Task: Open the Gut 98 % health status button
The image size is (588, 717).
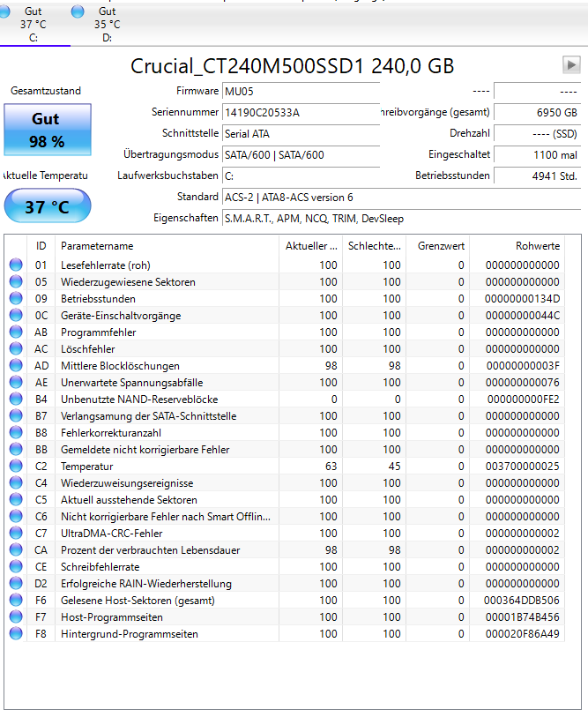Action: [48, 130]
